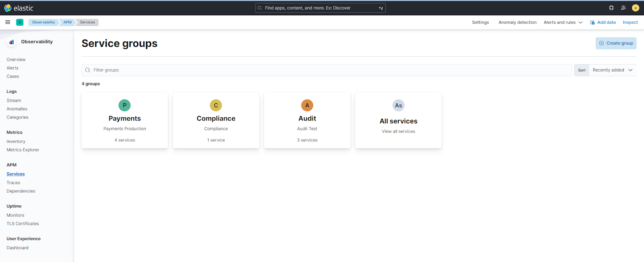Click the Compliance group C avatar
This screenshot has height=262, width=644.
coord(216,105)
